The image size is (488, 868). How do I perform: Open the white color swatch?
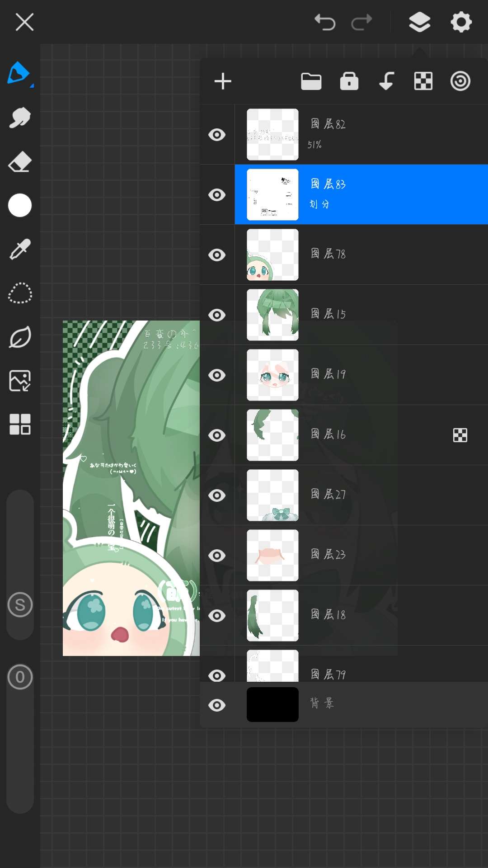click(x=20, y=206)
